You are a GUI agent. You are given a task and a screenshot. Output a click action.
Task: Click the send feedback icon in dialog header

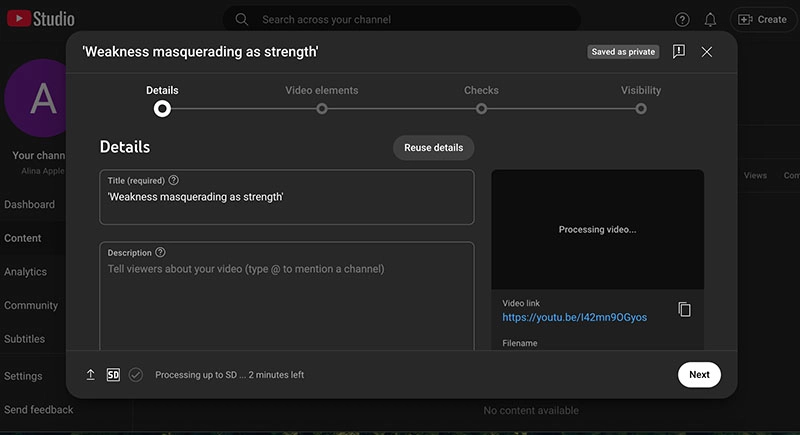[x=679, y=51]
